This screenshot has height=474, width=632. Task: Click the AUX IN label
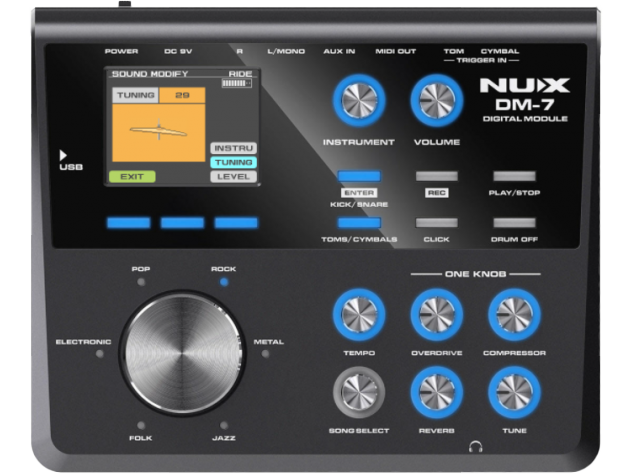pos(339,51)
